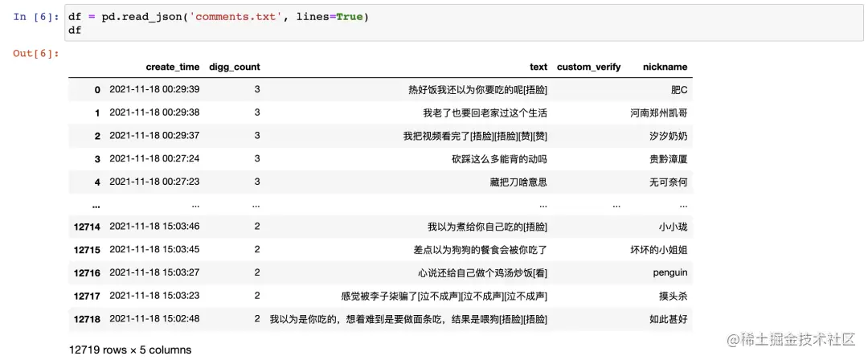The image size is (868, 360).
Task: Click timestamp 2021-11-18 15:03:23
Action: (154, 296)
